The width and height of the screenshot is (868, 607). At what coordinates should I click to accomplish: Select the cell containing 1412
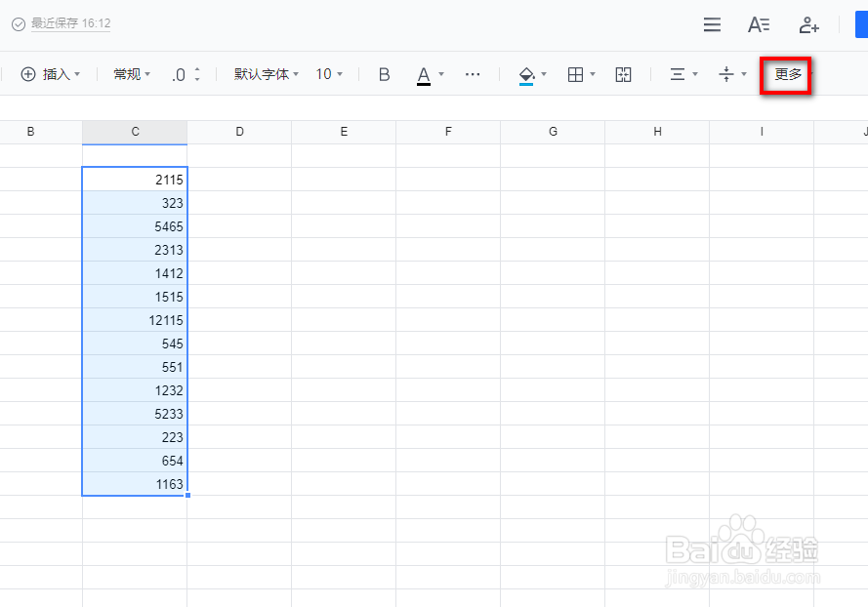click(135, 273)
